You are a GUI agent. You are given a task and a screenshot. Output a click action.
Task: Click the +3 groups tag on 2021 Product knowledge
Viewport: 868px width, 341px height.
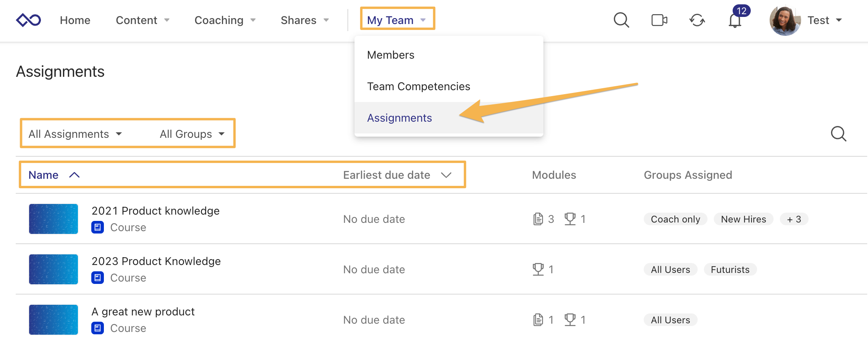(x=794, y=219)
